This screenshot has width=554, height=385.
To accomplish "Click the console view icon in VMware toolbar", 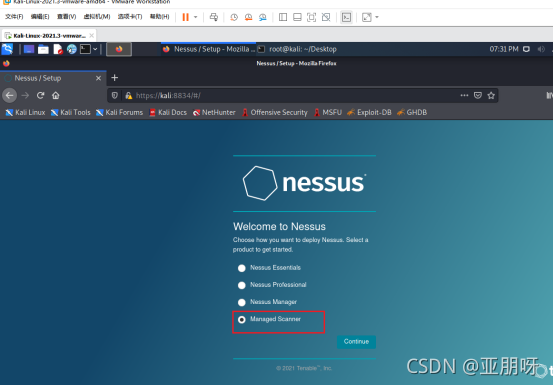I will [x=346, y=17].
